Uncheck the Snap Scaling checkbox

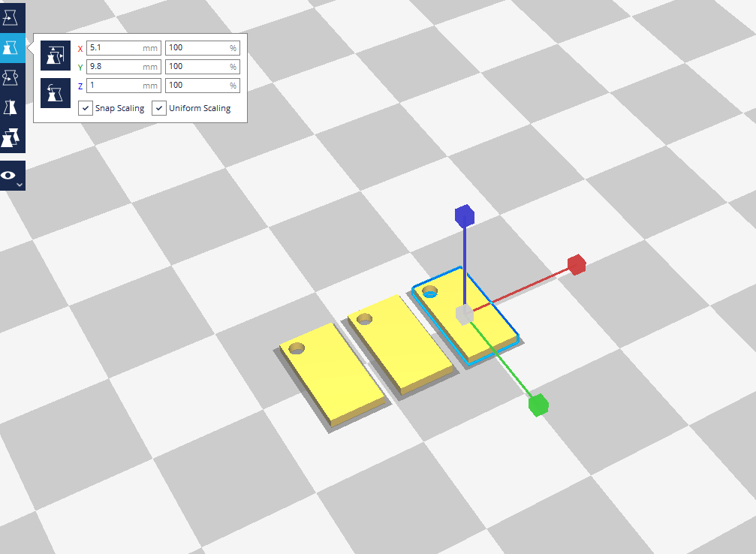(86, 108)
